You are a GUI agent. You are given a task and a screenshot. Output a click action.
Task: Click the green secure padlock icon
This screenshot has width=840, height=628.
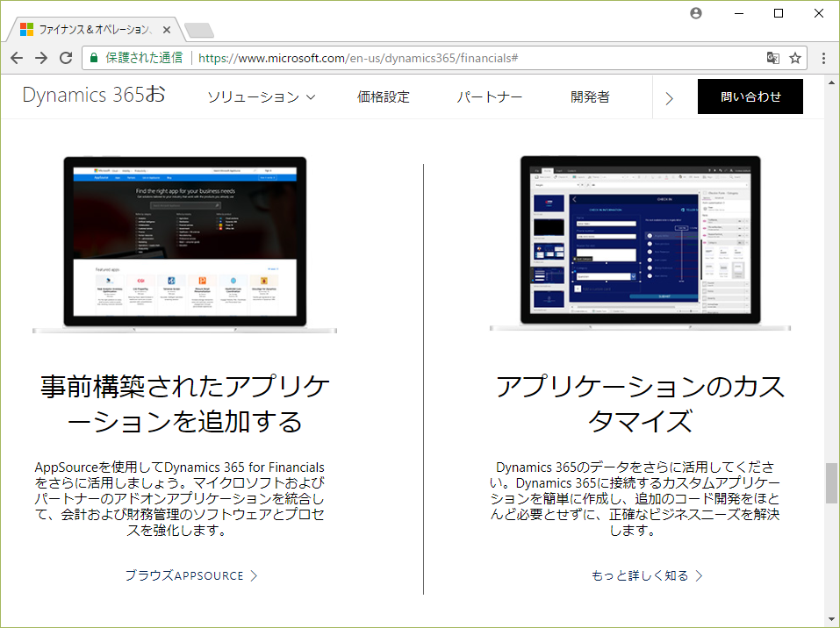click(94, 58)
